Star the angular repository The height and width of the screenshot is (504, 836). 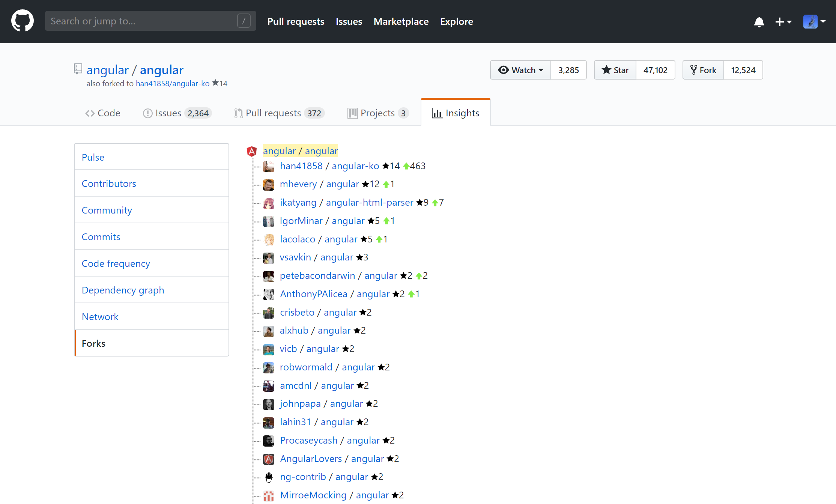pyautogui.click(x=615, y=70)
